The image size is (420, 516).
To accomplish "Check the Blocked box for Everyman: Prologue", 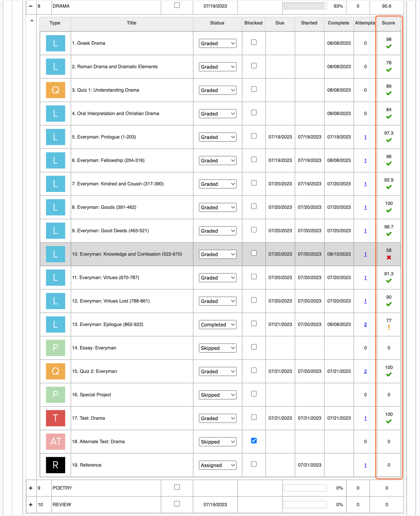I will point(254,136).
